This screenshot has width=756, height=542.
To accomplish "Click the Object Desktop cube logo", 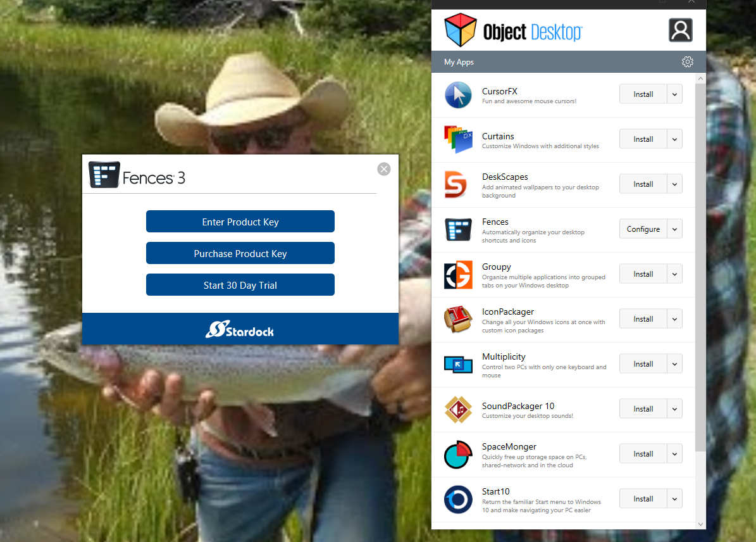I will (461, 30).
